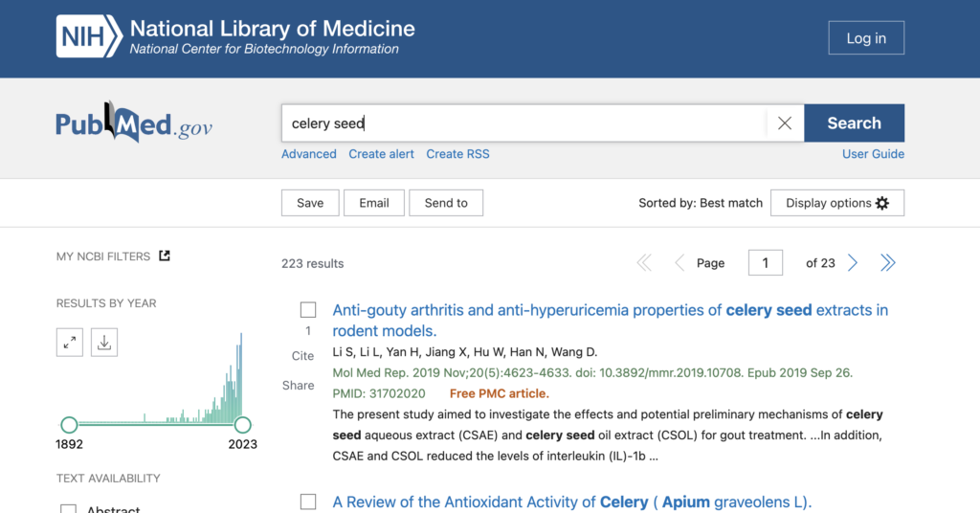Image resolution: width=980 pixels, height=513 pixels.
Task: Download the results by year data
Action: click(x=104, y=343)
